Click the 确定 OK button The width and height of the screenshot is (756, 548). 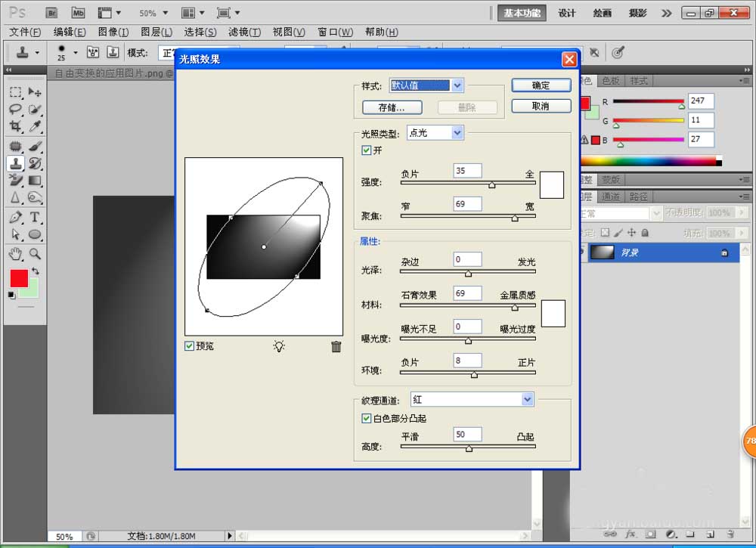coord(541,85)
